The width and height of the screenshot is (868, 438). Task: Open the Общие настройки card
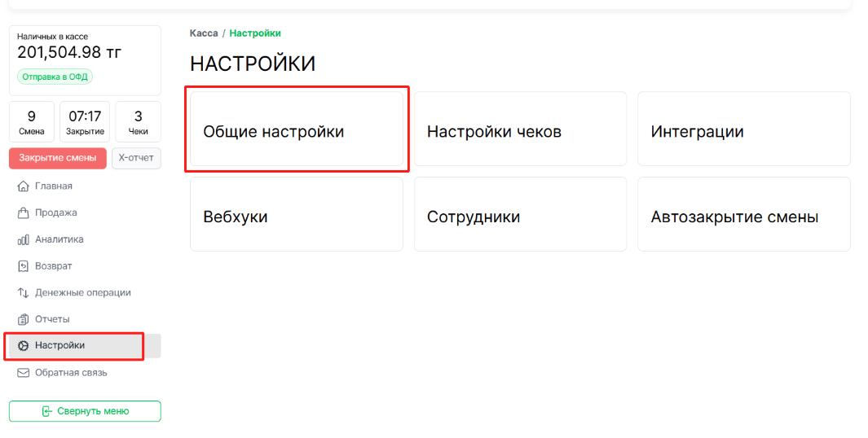tap(297, 129)
